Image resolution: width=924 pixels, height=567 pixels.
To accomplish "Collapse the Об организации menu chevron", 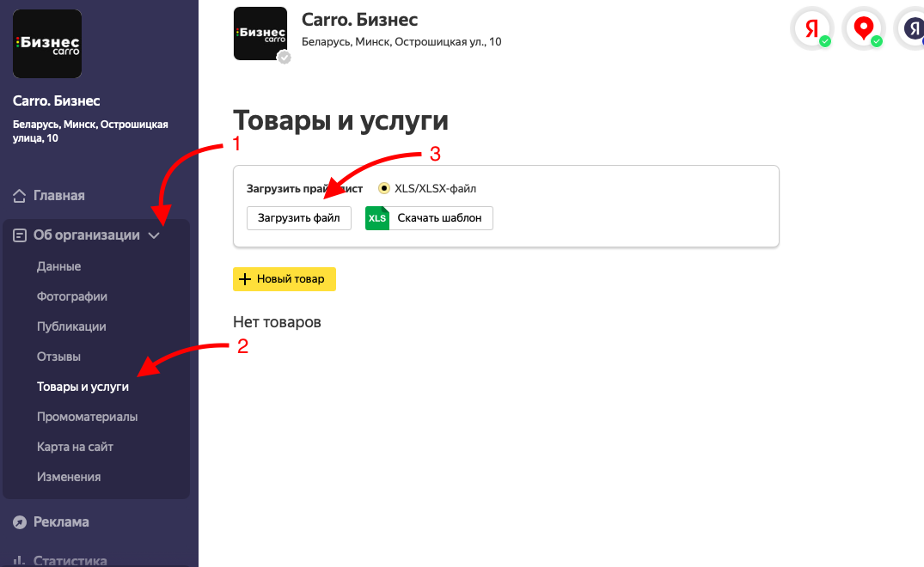I will point(155,235).
